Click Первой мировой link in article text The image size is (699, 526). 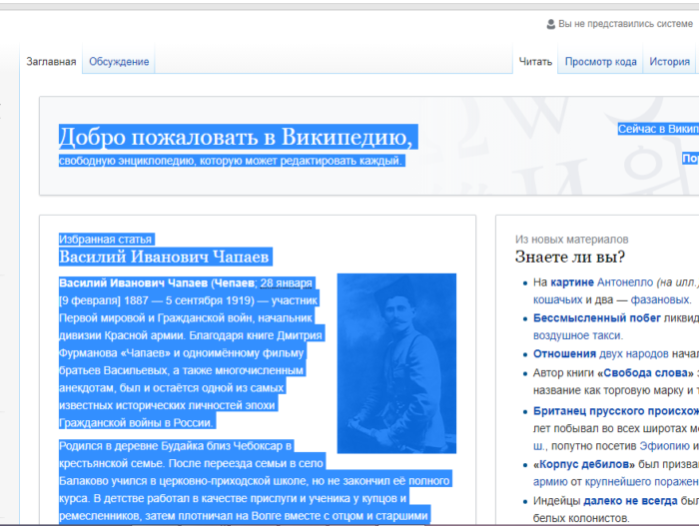(x=101, y=318)
